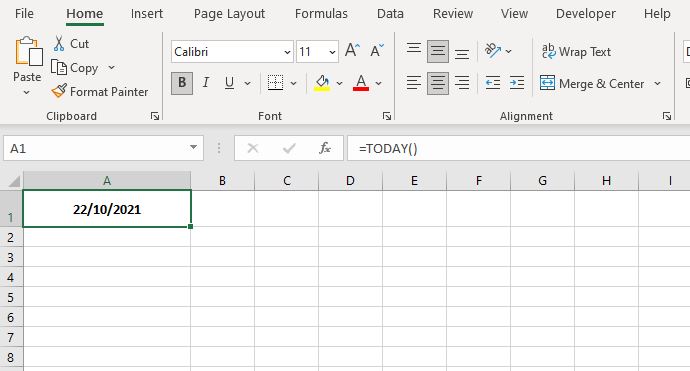Increase font size with larger A
Image resolution: width=690 pixels, height=371 pixels.
coord(352,51)
